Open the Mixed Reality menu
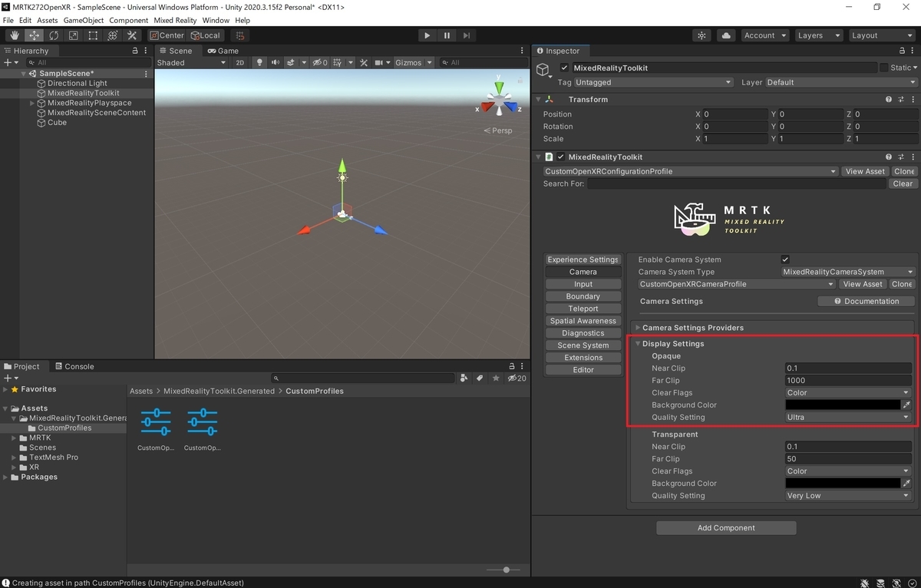Image resolution: width=921 pixels, height=588 pixels. (175, 20)
